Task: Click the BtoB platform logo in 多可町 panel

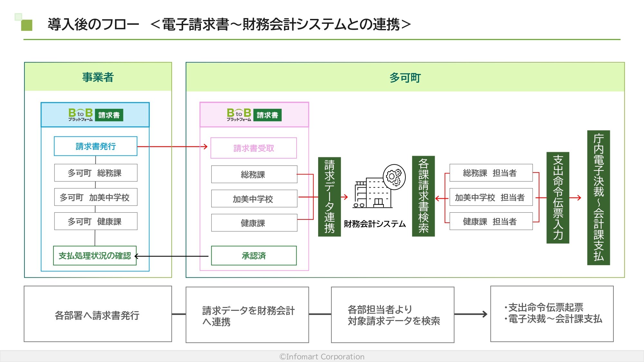Action: [x=239, y=115]
